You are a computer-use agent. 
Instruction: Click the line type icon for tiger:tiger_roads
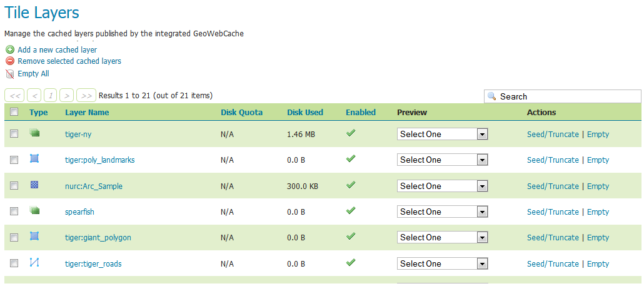tap(34, 263)
